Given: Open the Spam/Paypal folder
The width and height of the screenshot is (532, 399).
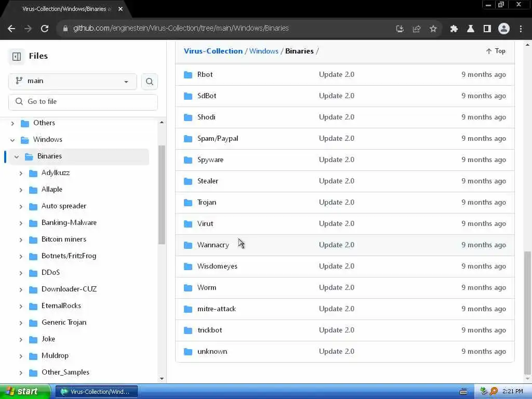Looking at the screenshot, I should [218, 138].
